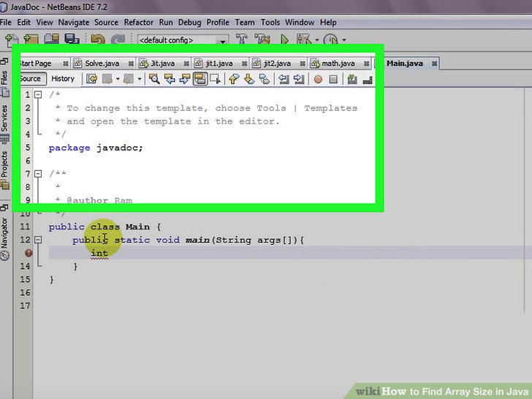Click the Find Selection magnifier icon
The image size is (532, 399).
(x=154, y=79)
